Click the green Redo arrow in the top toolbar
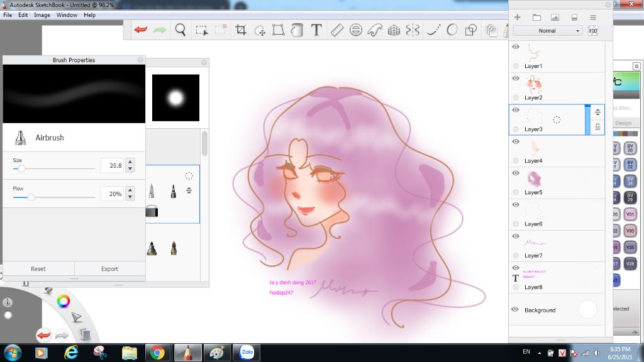 point(160,30)
